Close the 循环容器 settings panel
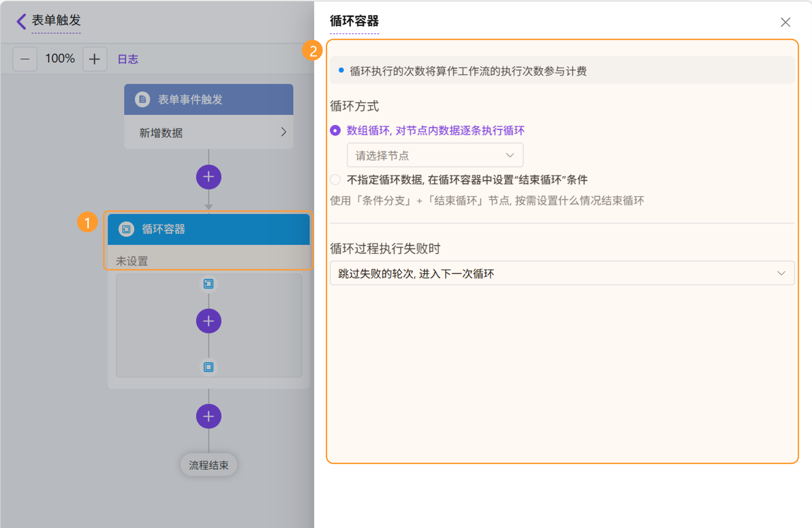Viewport: 812px width, 528px height. (785, 22)
